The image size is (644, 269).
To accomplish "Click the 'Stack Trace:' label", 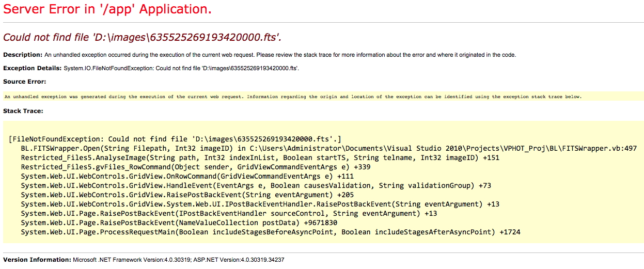I will click(x=23, y=111).
